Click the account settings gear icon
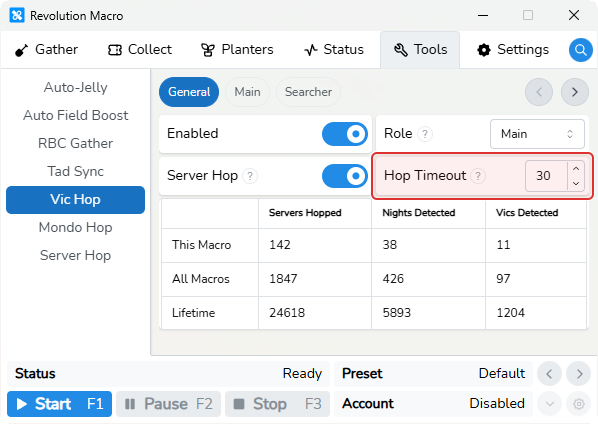Viewport: 598px width, 424px height. tap(579, 403)
